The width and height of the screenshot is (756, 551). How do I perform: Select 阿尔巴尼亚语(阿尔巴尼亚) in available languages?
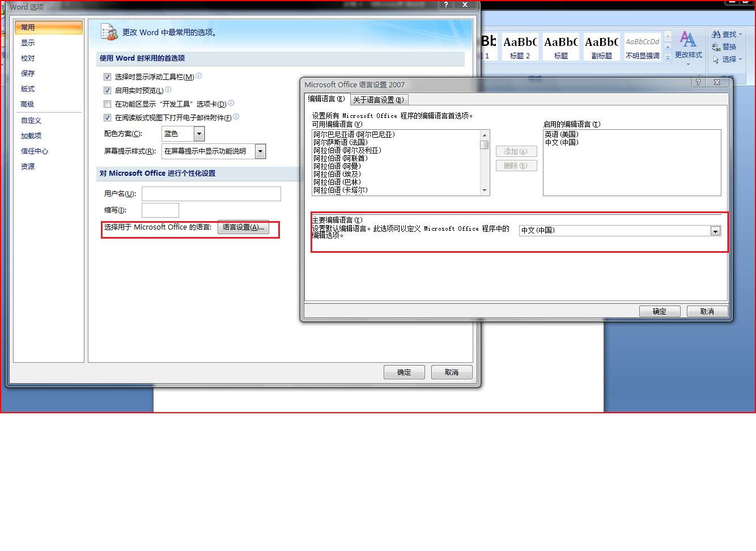tap(354, 134)
